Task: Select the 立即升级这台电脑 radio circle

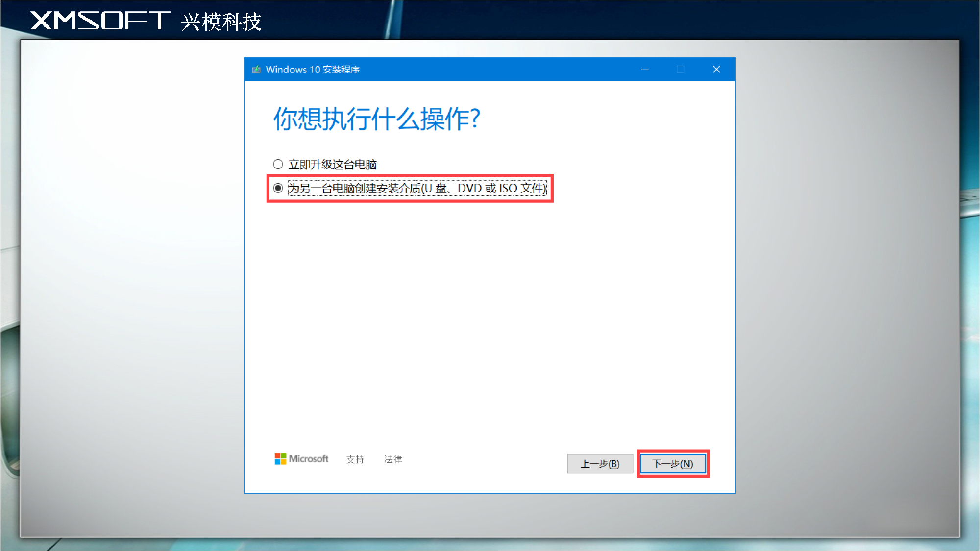Action: 278,164
